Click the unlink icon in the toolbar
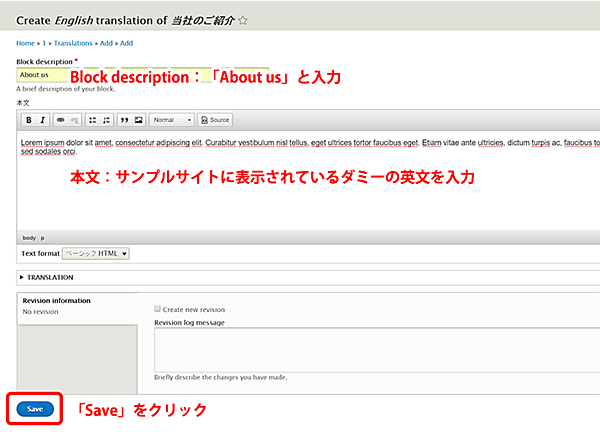Viewport: 600px width, 432px height. tap(75, 120)
